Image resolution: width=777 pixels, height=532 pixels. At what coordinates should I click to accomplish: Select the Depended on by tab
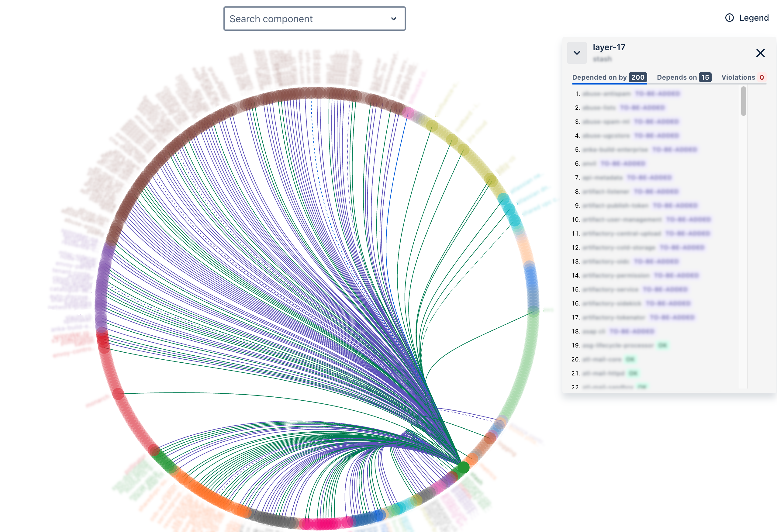pos(599,77)
